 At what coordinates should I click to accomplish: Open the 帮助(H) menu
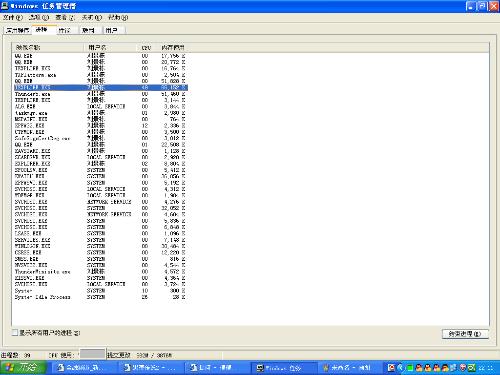118,17
